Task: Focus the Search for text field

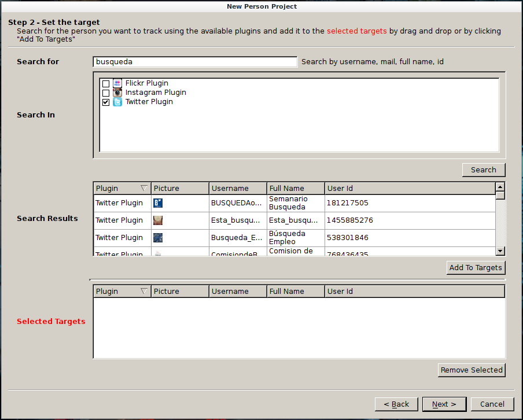Action: [x=195, y=62]
